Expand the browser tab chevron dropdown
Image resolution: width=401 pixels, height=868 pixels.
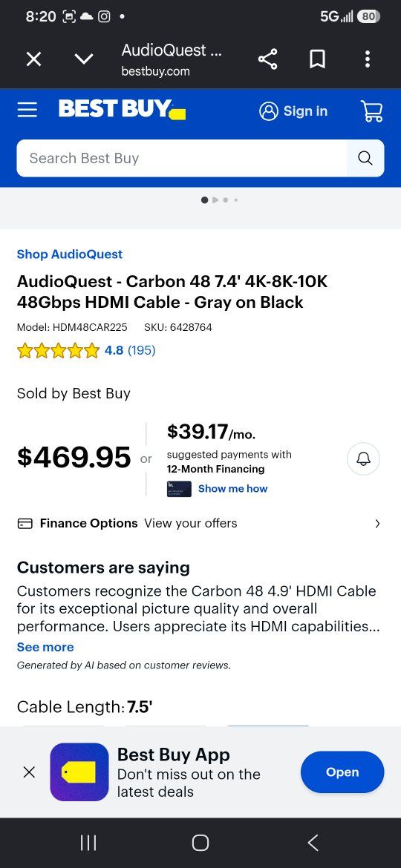(x=84, y=59)
